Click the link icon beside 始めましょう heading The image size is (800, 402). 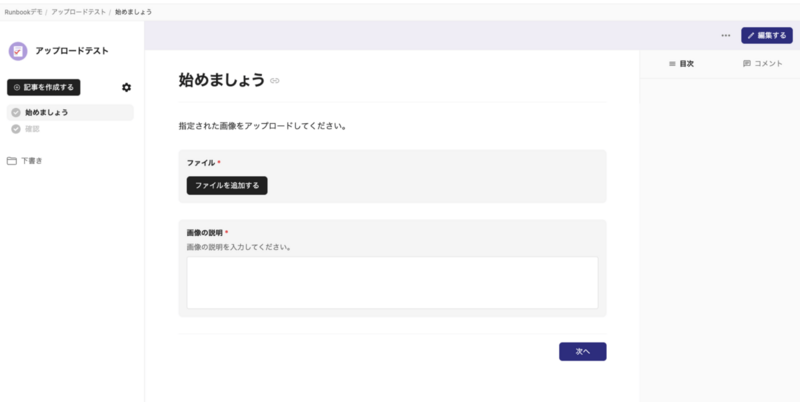[274, 81]
